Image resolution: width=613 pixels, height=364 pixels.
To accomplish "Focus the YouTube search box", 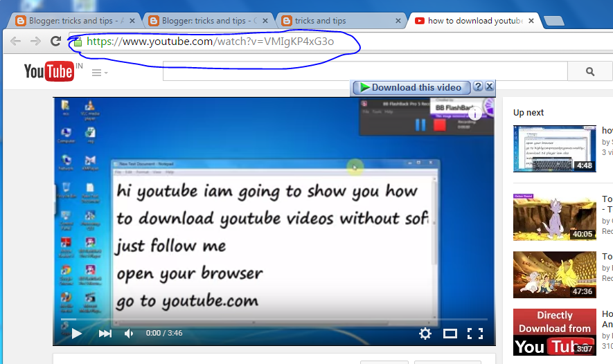I will (x=365, y=71).
